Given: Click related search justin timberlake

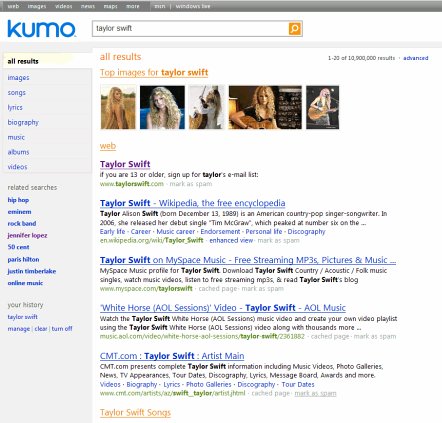Looking at the screenshot, I should point(32,271).
